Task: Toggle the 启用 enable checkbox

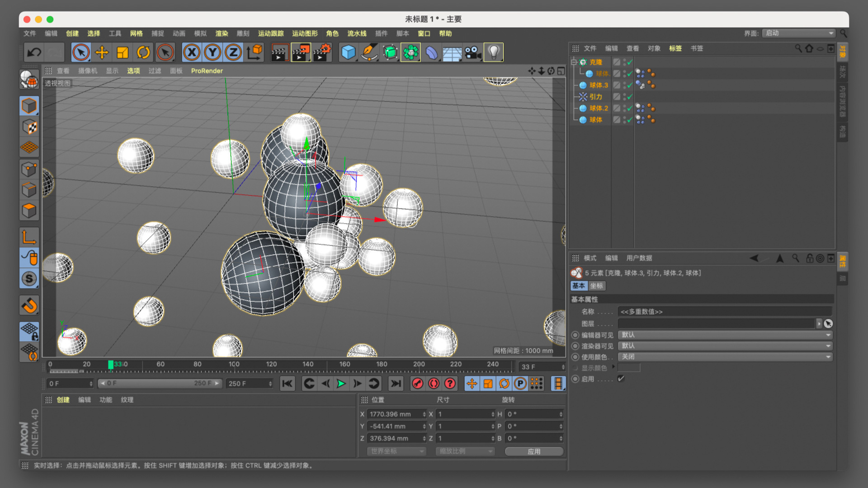Action: click(x=621, y=379)
